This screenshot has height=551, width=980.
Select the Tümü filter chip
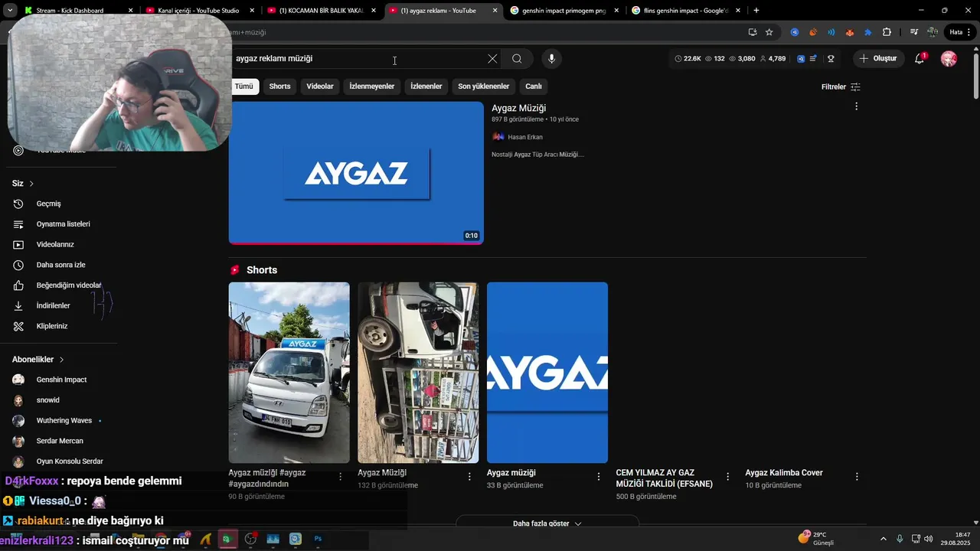click(243, 86)
